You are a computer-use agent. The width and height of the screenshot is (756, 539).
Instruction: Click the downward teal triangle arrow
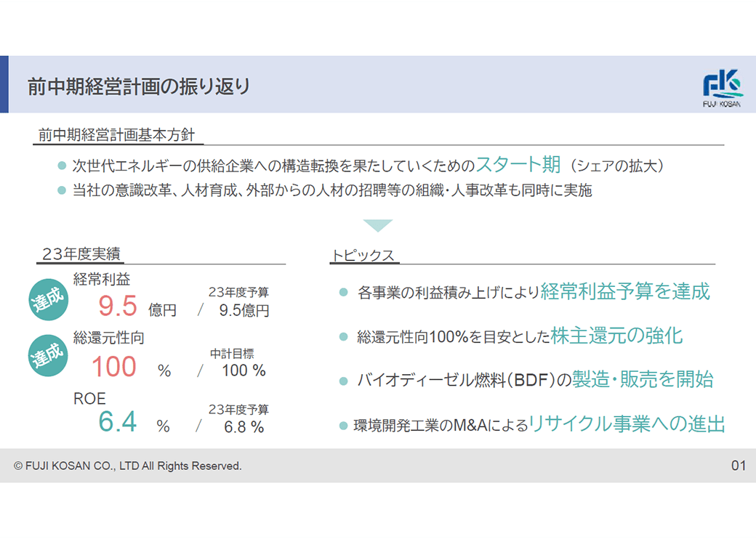click(x=377, y=225)
